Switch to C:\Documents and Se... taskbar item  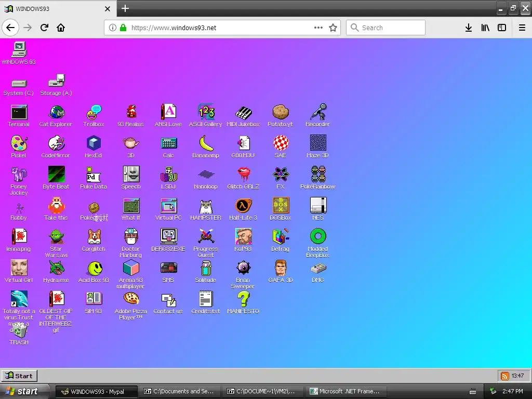pos(179,391)
